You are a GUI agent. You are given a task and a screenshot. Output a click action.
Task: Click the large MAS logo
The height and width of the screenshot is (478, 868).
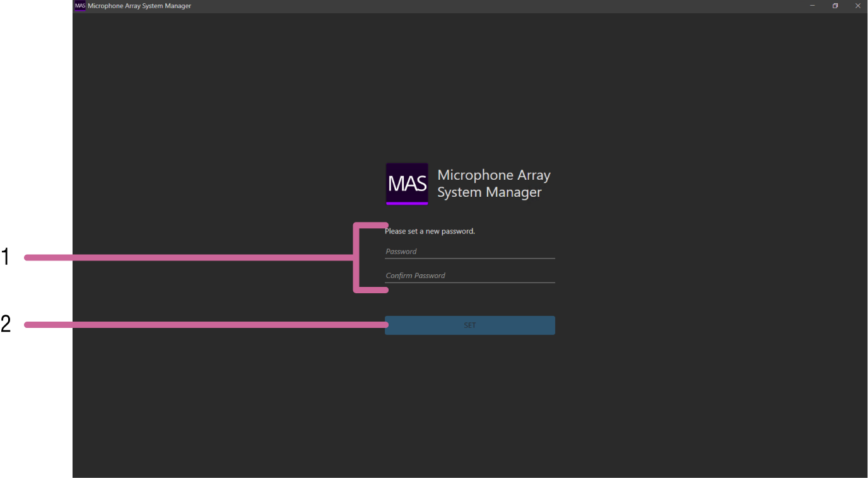point(407,184)
